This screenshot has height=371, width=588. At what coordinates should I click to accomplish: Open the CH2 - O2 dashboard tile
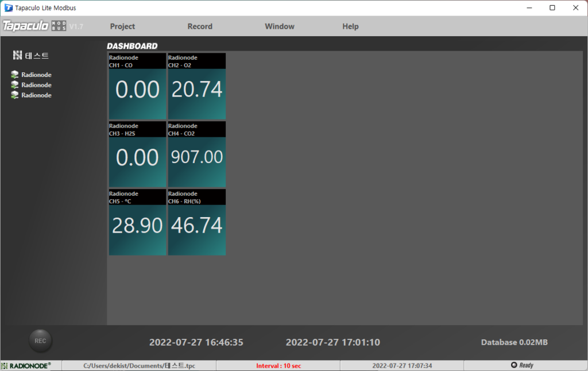[x=197, y=86]
